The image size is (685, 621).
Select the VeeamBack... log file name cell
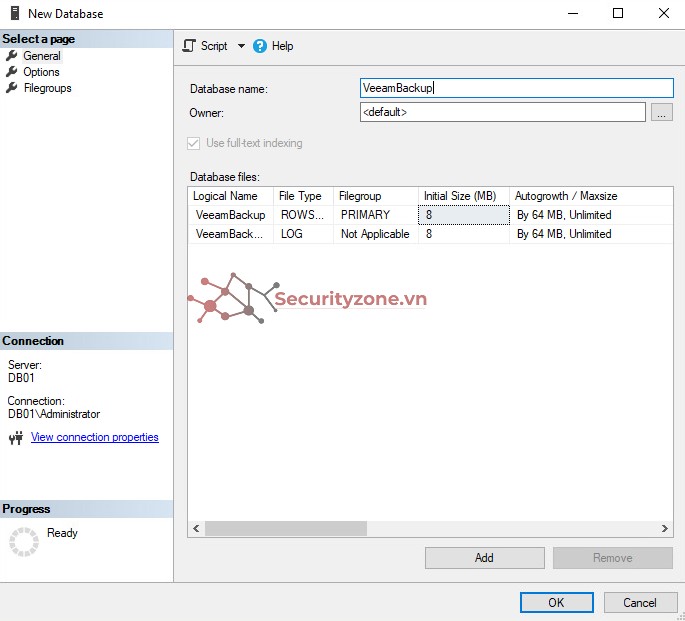click(x=231, y=234)
